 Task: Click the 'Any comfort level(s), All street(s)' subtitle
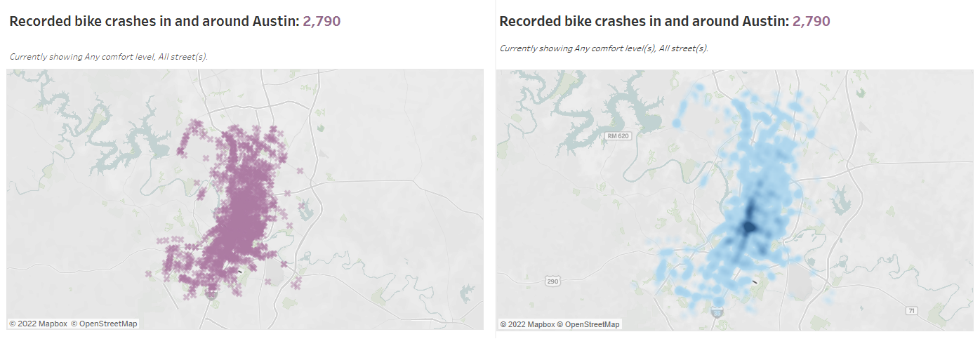[x=642, y=48]
